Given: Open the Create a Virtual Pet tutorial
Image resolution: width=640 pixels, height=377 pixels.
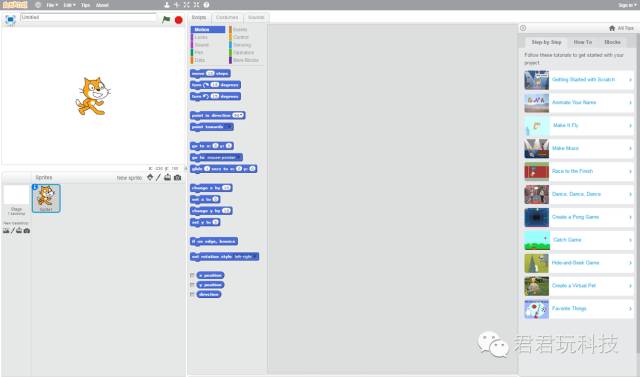Looking at the screenshot, I should click(578, 286).
